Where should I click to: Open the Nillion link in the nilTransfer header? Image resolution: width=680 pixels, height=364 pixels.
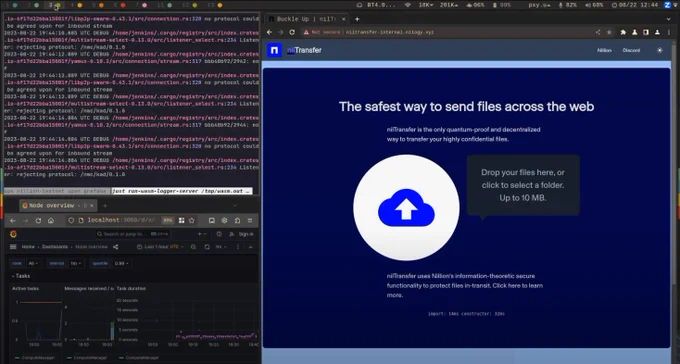click(x=604, y=50)
